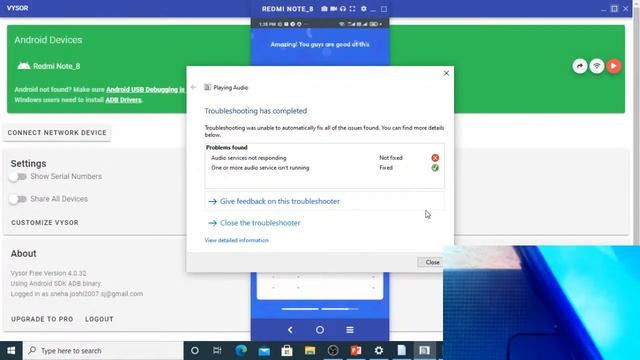
Task: Start recording with the video camera icon
Action: coord(333,9)
